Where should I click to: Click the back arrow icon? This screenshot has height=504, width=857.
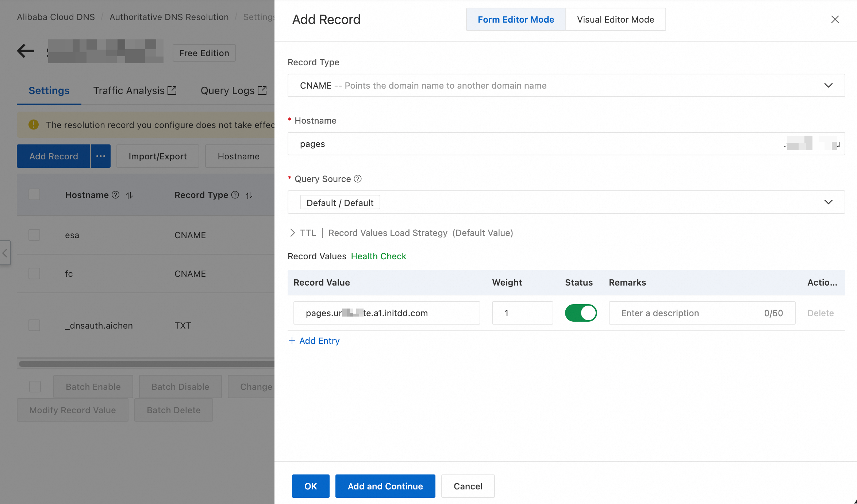pos(26,51)
